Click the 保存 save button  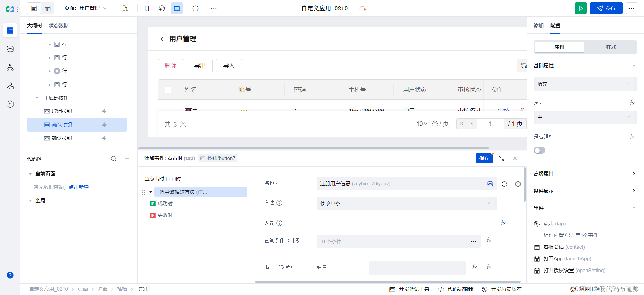point(484,158)
